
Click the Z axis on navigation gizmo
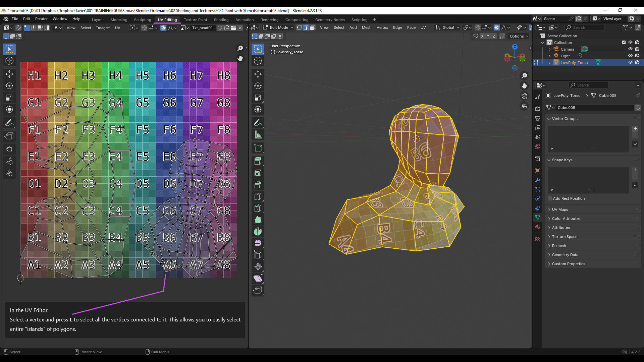515,47
